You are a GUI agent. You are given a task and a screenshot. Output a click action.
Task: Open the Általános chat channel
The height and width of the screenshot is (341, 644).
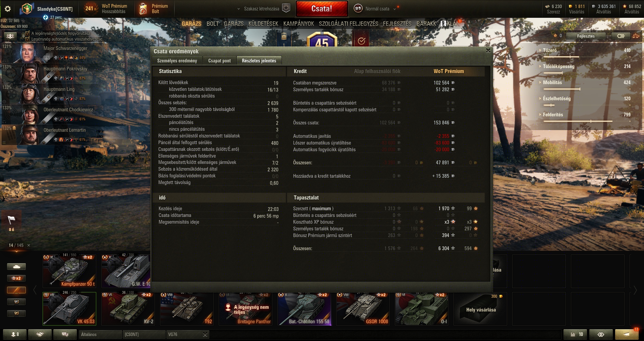coord(101,334)
